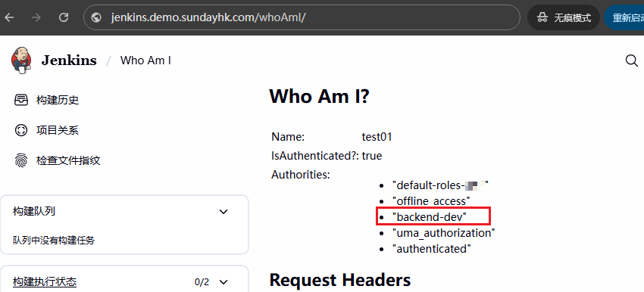Click the browser forward arrow
This screenshot has height=292, width=644.
(36, 17)
